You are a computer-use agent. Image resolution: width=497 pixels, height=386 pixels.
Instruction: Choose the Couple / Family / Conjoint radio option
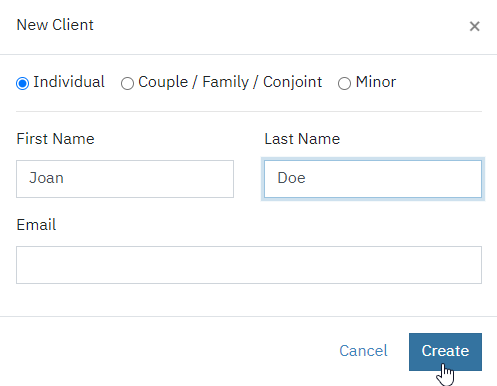pos(127,83)
